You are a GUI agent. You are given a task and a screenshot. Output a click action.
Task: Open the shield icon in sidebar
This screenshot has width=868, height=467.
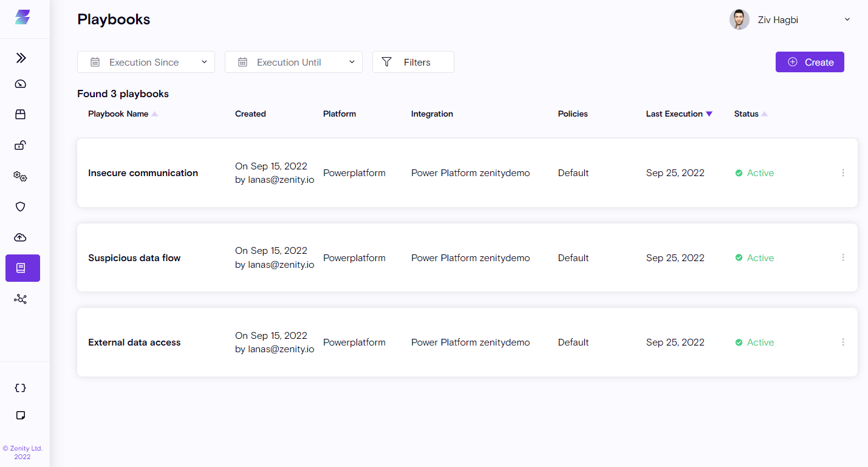point(21,206)
